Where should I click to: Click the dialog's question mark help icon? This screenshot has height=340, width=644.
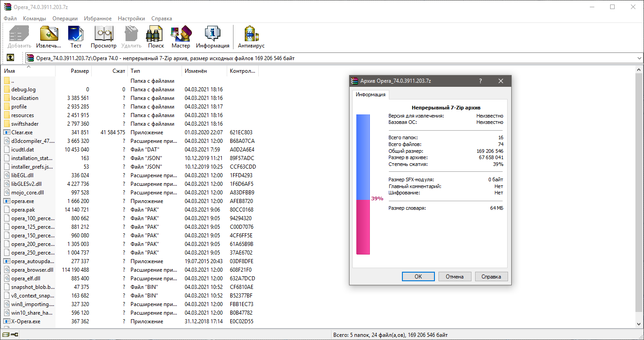coord(480,81)
